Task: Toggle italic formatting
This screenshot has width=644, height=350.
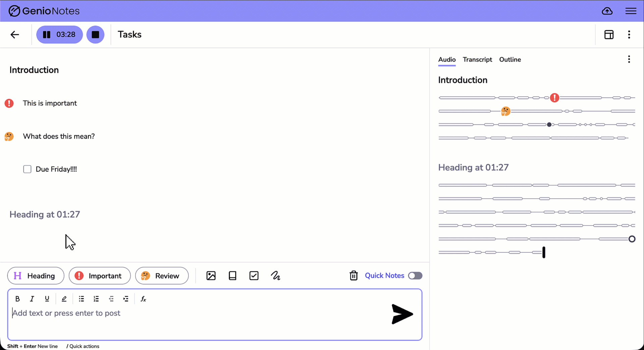Action: 32,299
